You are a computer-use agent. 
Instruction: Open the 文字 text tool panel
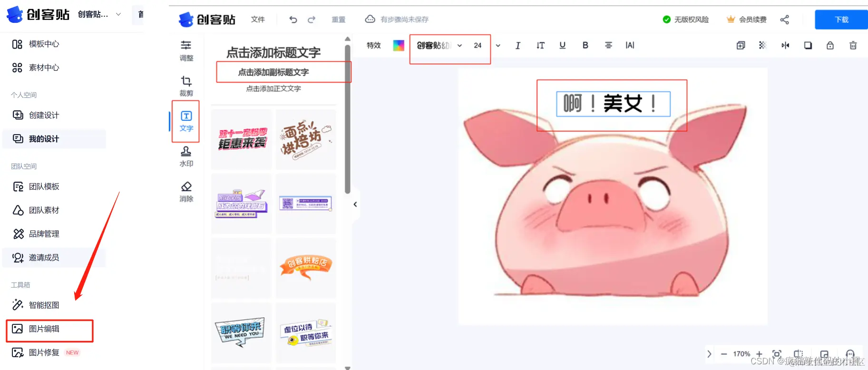(186, 121)
